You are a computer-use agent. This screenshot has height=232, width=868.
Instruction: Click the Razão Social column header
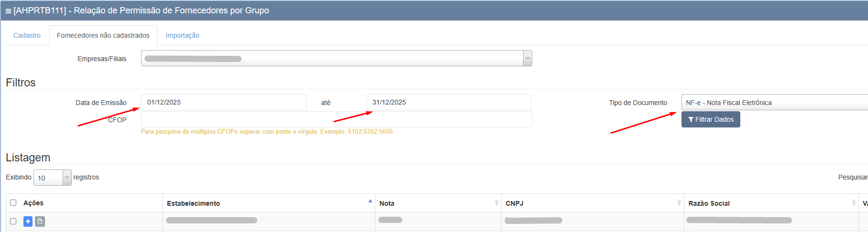point(709,203)
